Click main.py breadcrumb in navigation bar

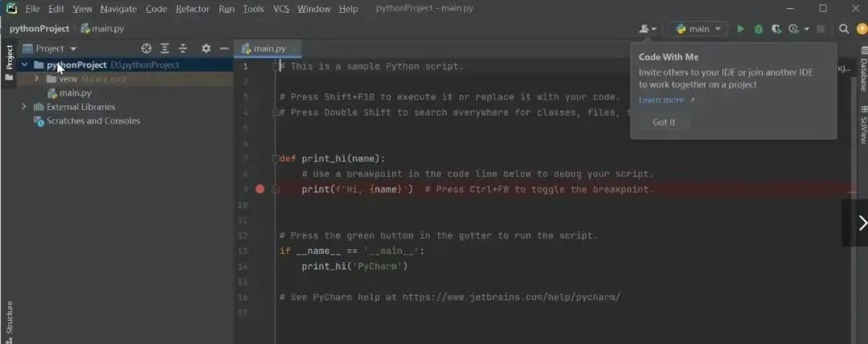click(102, 29)
